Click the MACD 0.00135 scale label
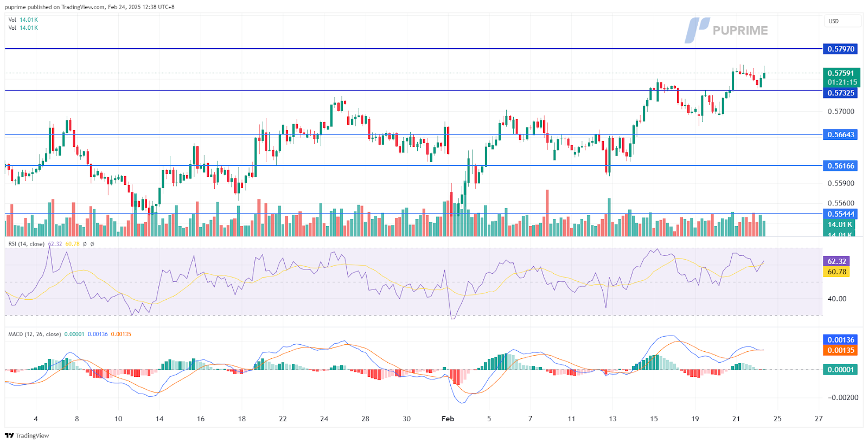Image resolution: width=868 pixels, height=444 pixels. (x=841, y=350)
